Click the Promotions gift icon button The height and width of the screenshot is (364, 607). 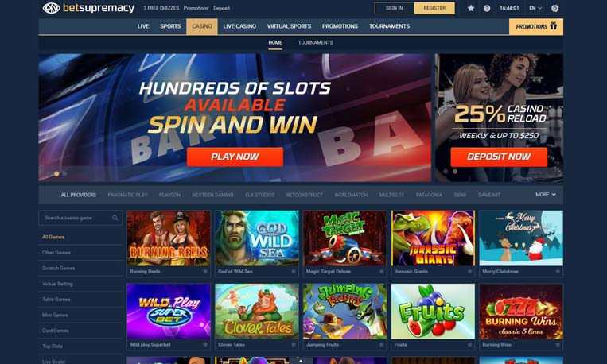(536, 26)
